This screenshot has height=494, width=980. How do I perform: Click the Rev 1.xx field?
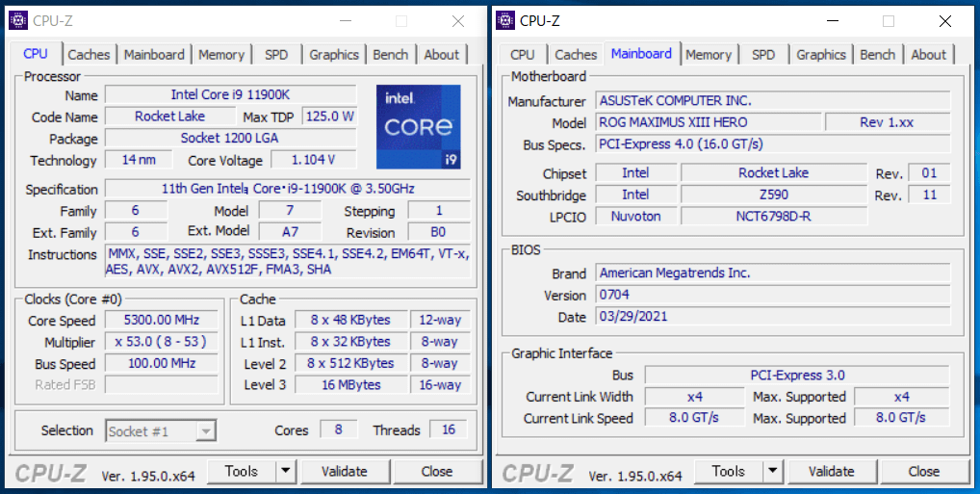click(889, 122)
